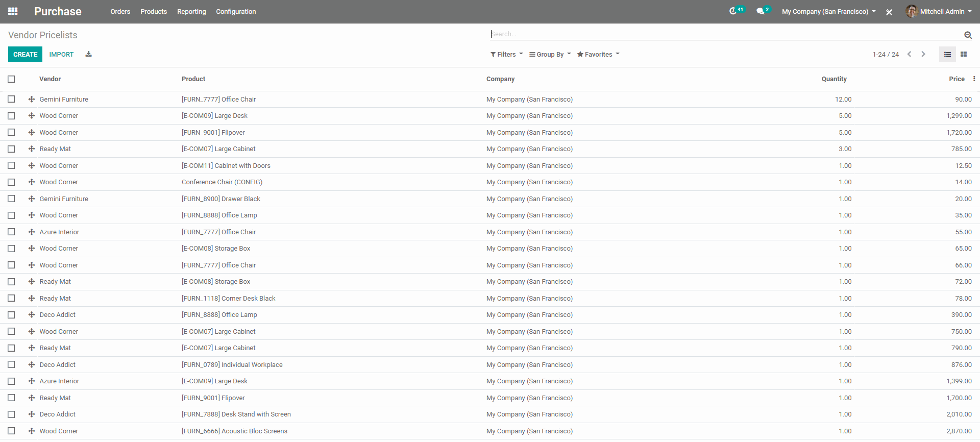Click the debug tools icon beside company name
This screenshot has height=442, width=980.
coord(889,12)
